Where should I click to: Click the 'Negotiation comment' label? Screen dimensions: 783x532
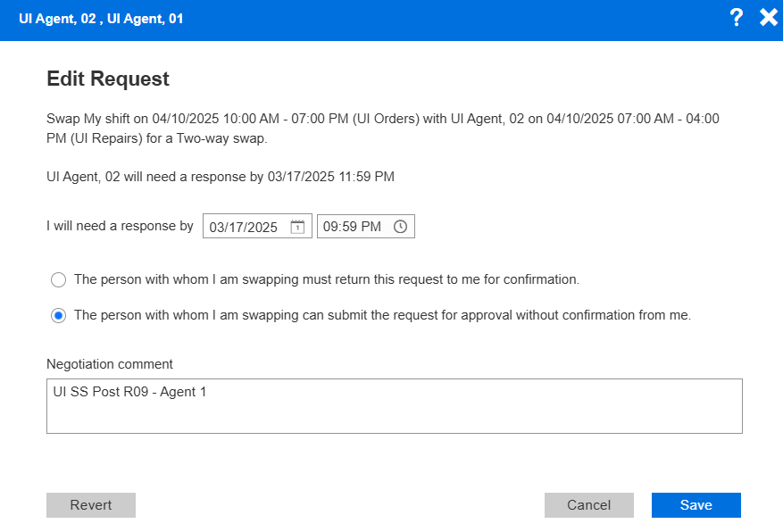pyautogui.click(x=110, y=364)
